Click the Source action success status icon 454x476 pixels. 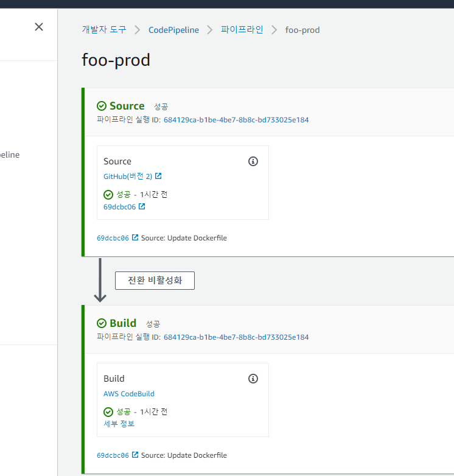pyautogui.click(x=108, y=195)
